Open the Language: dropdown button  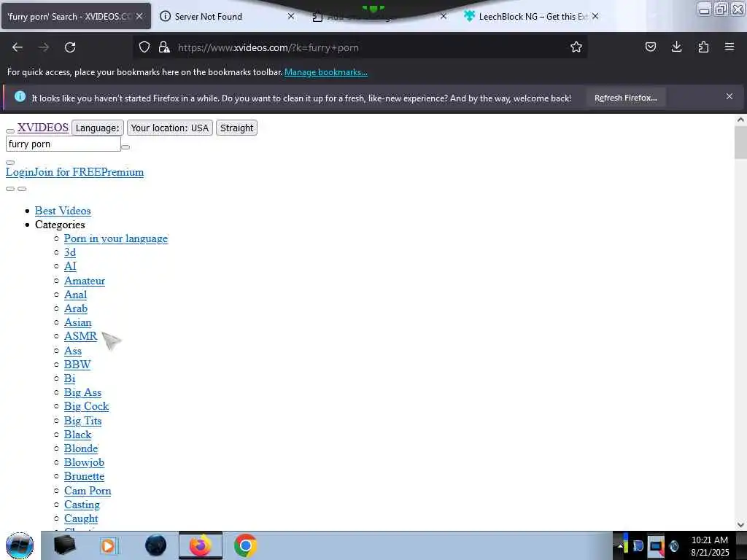click(97, 128)
